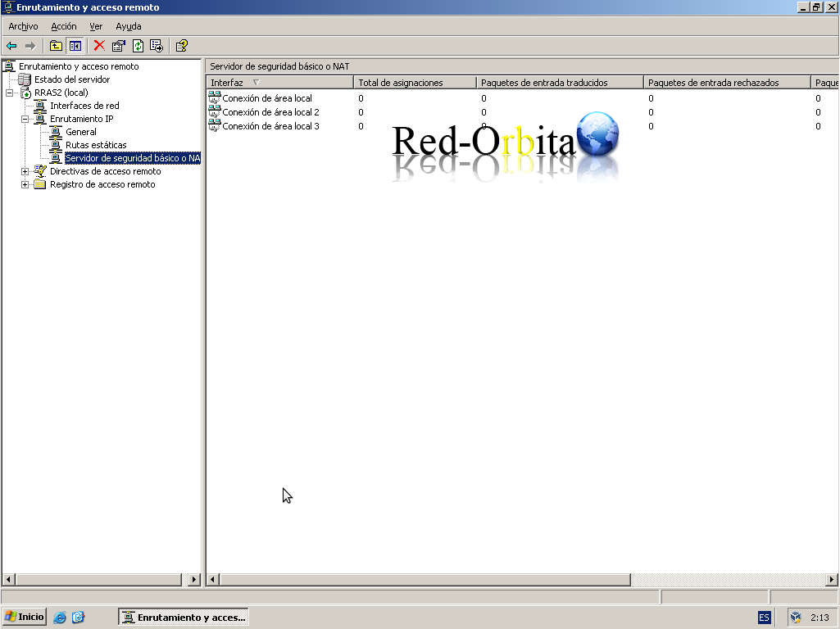Click the Help question mark toolbar icon
Image resolution: width=840 pixels, height=629 pixels.
pyautogui.click(x=182, y=46)
